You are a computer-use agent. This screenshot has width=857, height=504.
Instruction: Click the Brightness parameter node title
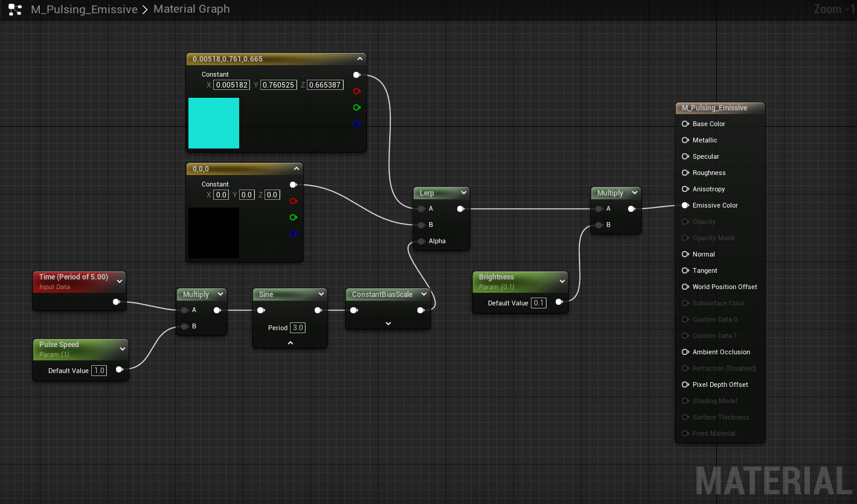[x=496, y=277]
